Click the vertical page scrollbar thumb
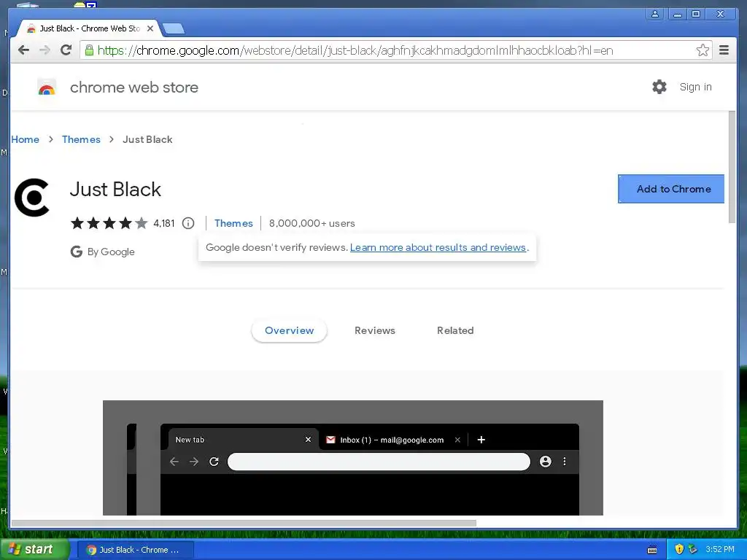Screen dimensions: 747x560 [x=732, y=167]
